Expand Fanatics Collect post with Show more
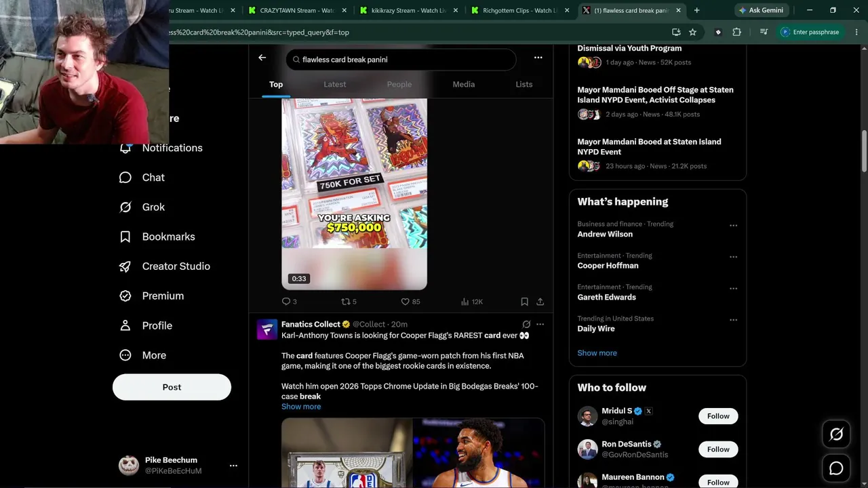This screenshot has width=868, height=488. [x=301, y=407]
